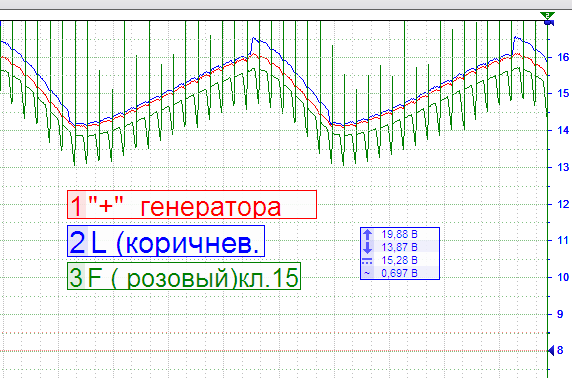Select the green F (розовый)кл.15 label

point(184,276)
